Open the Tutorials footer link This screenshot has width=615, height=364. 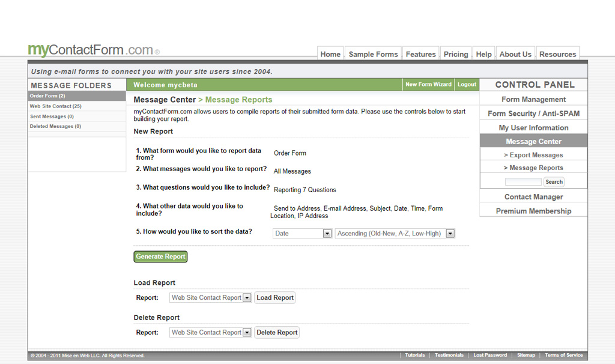[x=414, y=355]
